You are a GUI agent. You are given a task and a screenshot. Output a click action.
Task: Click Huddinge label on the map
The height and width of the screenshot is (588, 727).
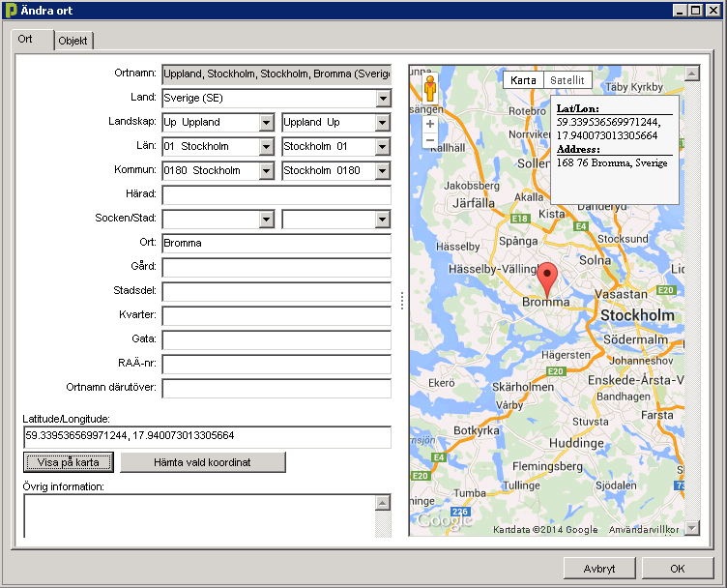click(x=576, y=443)
